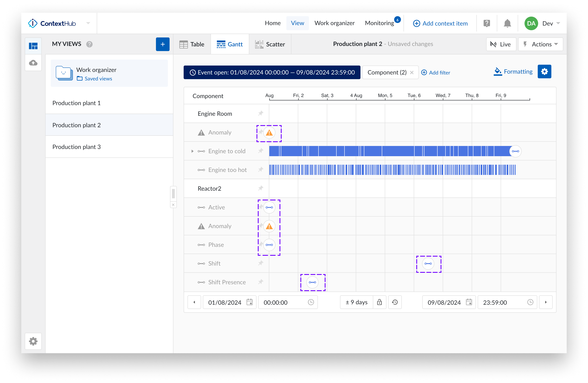Click the help question mark icon
The height and width of the screenshot is (383, 588).
(486, 23)
